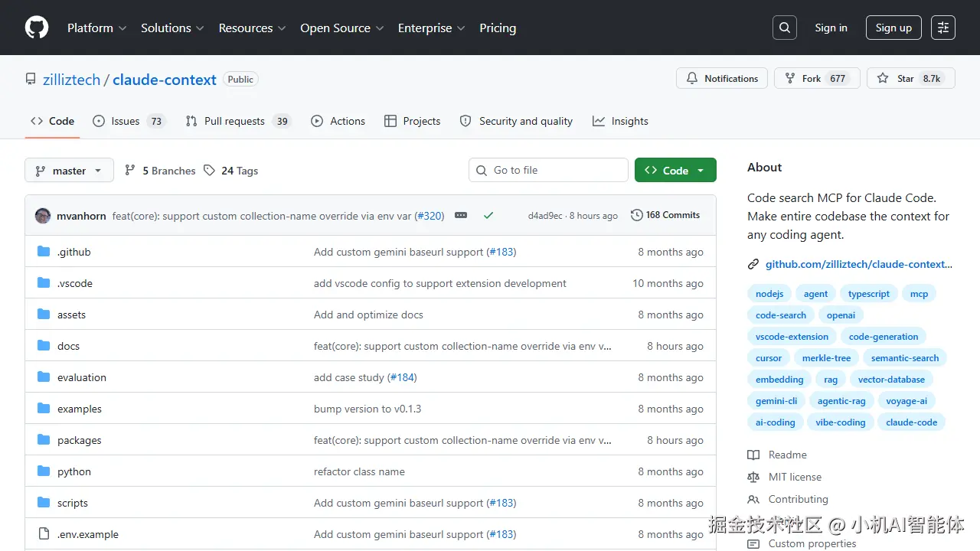Image resolution: width=980 pixels, height=551 pixels.
Task: Click the branches icon for 5 Branches
Action: pyautogui.click(x=130, y=171)
